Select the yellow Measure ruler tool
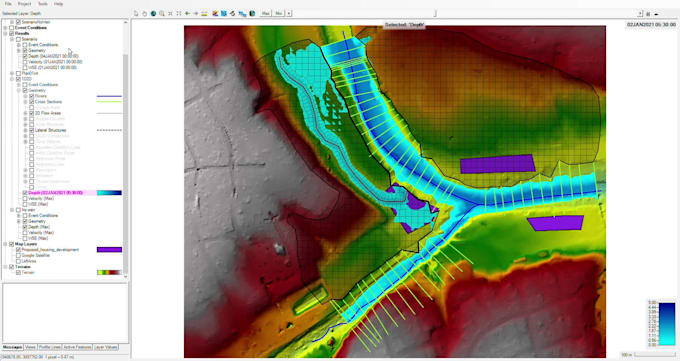This screenshot has width=680, height=361. click(204, 13)
